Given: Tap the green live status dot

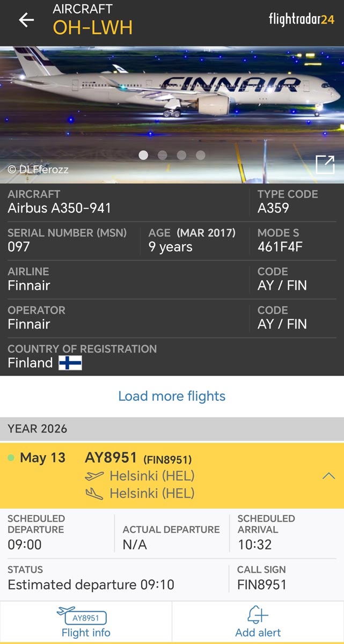Looking at the screenshot, I should (x=11, y=458).
